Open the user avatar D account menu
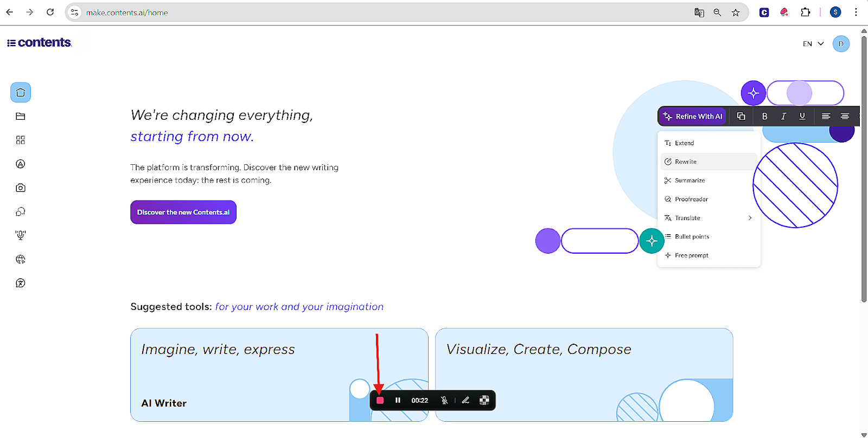Screen dimensions: 868x438 [841, 44]
